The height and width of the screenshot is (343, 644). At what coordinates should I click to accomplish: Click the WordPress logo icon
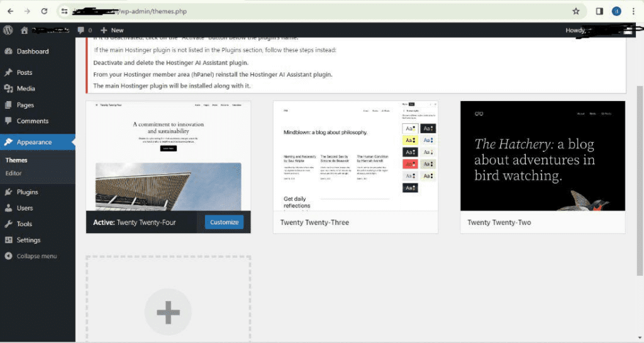pos(8,30)
